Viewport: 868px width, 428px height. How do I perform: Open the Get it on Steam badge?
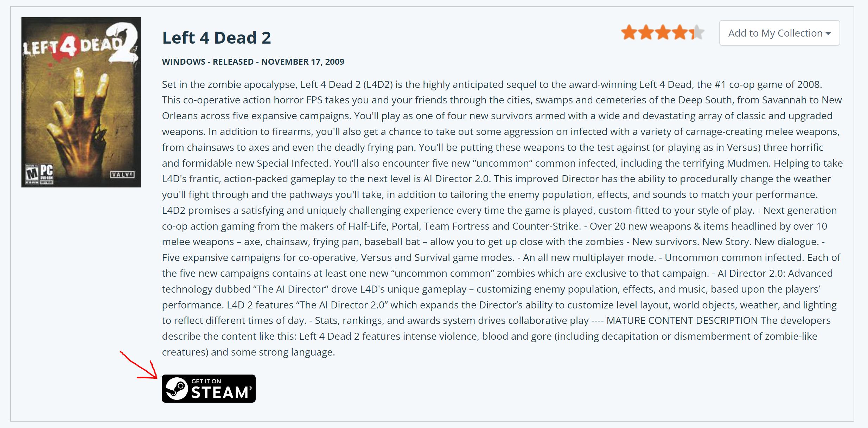pos(209,389)
